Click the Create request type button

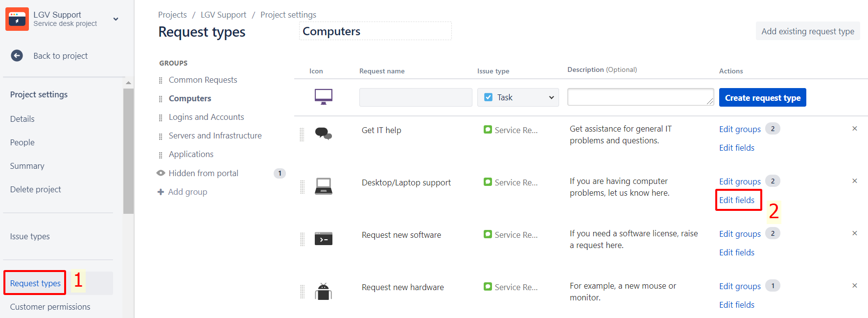click(x=762, y=97)
